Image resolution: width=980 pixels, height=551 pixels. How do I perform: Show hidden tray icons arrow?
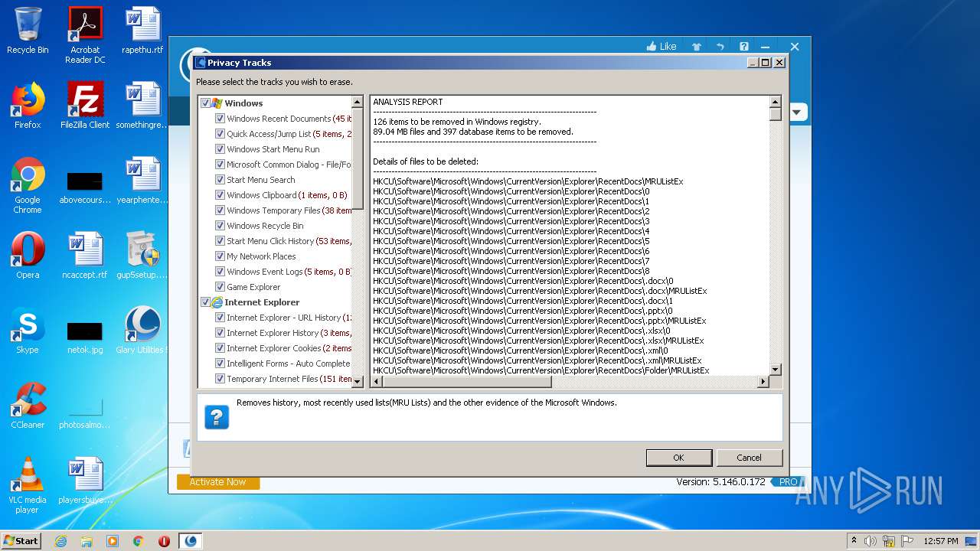(854, 541)
